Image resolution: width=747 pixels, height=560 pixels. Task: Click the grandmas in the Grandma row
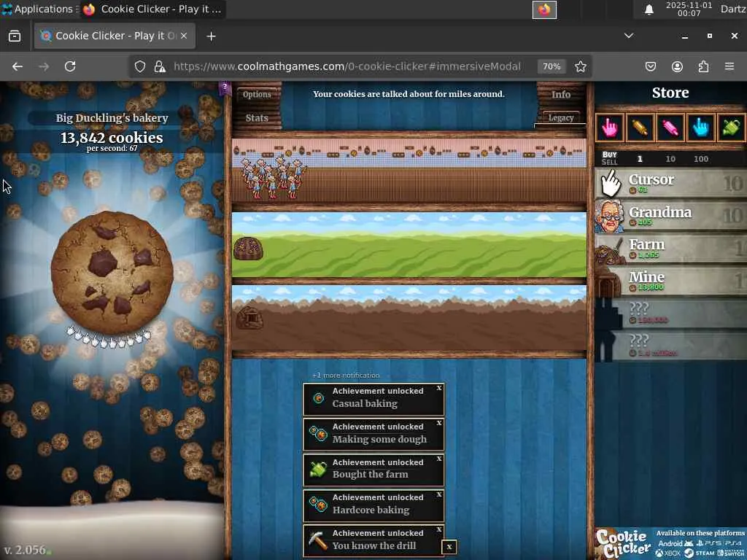tap(273, 178)
